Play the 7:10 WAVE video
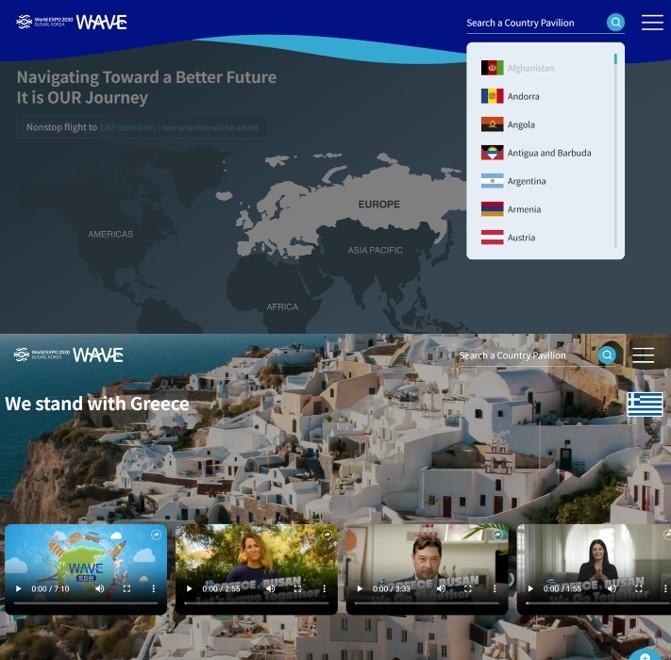Screen dimensions: 671x660 [18, 589]
